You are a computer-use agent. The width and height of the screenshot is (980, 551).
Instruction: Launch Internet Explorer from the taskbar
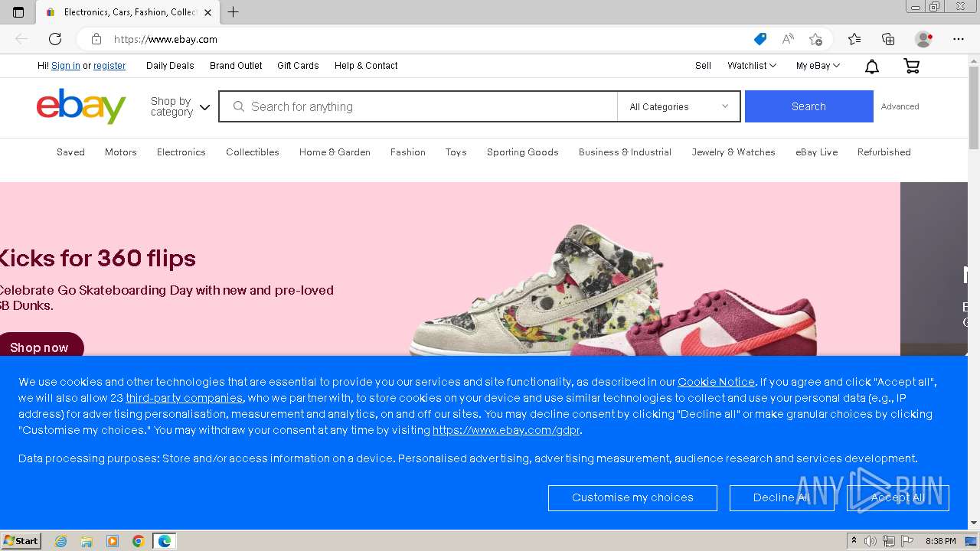click(61, 541)
